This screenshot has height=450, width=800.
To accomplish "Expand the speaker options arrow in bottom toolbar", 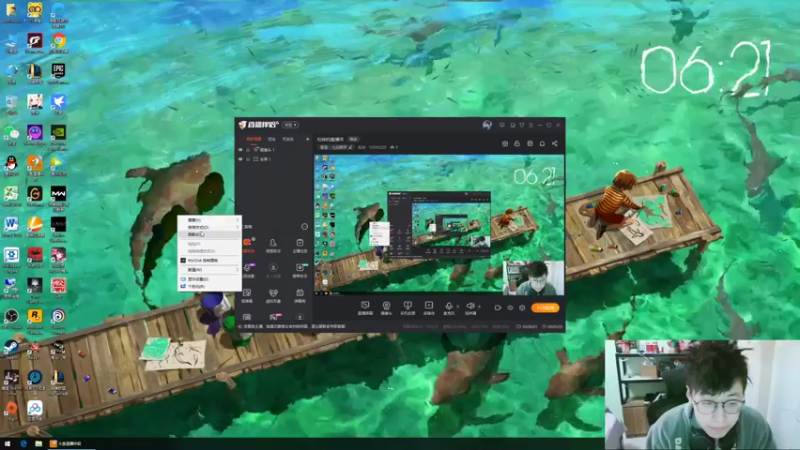I will (479, 307).
